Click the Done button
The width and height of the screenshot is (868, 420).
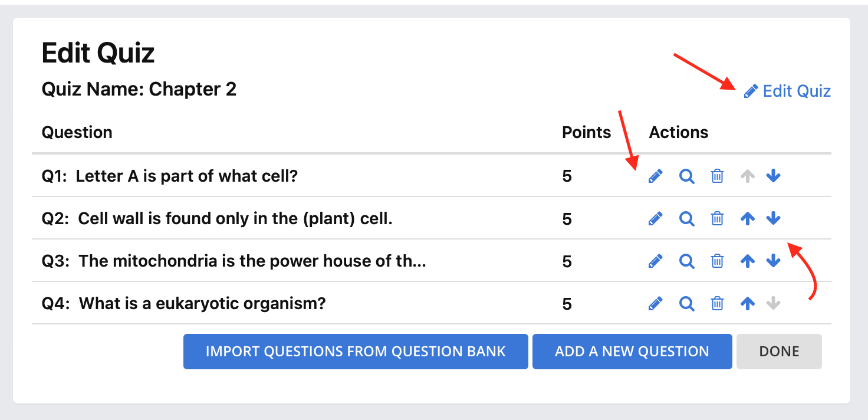point(779,352)
